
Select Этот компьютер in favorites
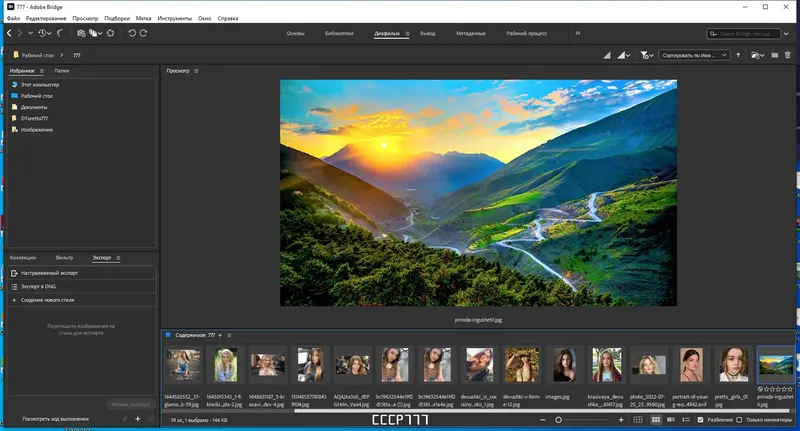pyautogui.click(x=40, y=85)
